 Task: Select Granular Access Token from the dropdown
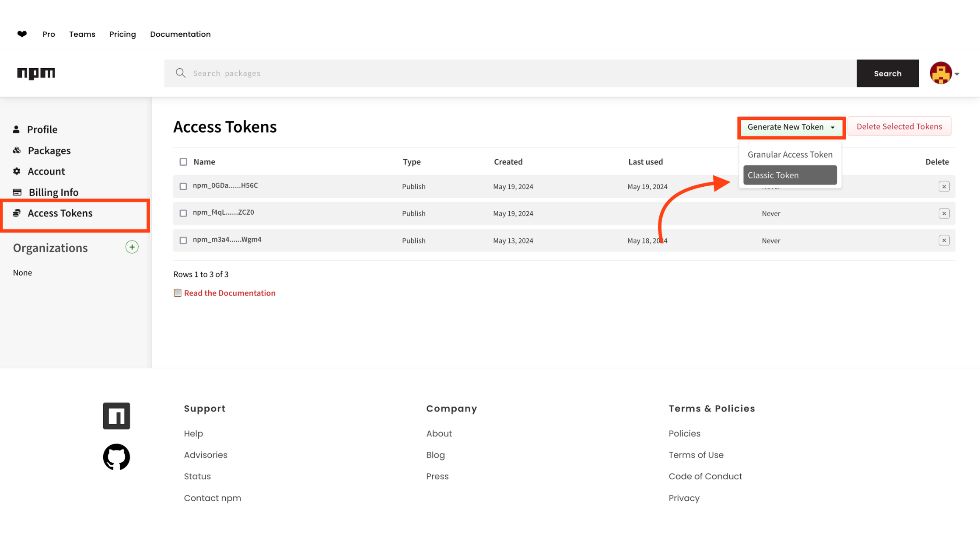tap(790, 154)
